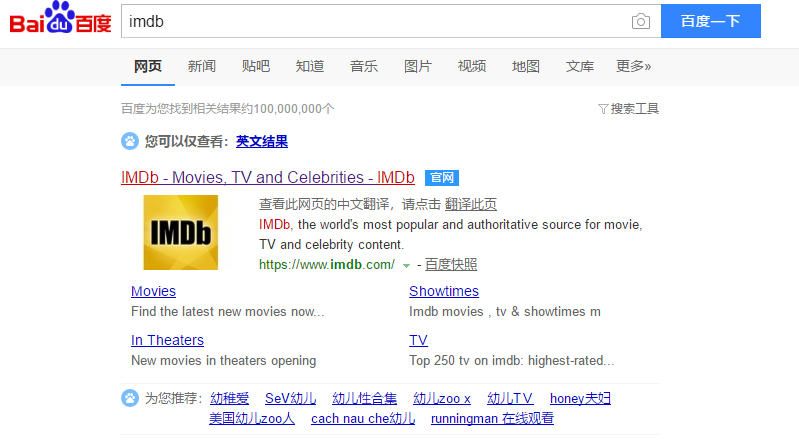This screenshot has width=799, height=444.
Task: Click the 百度一下 search button
Action: point(711,21)
